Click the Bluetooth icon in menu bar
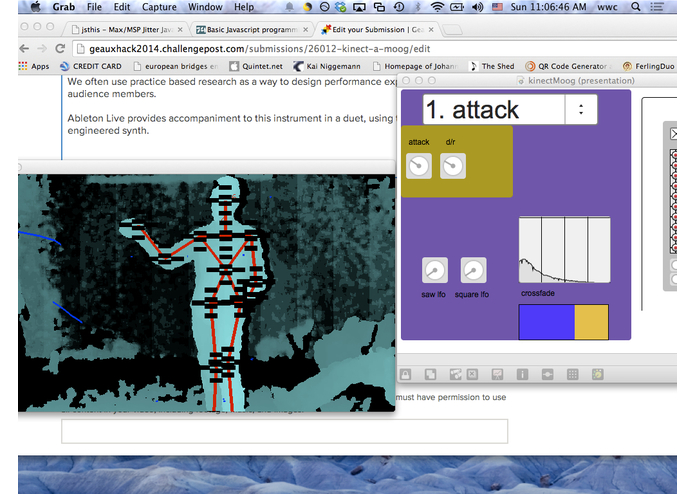 pos(418,7)
